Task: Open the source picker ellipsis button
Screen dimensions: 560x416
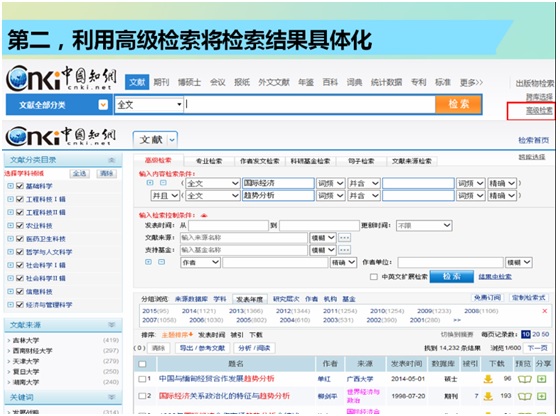Action: pyautogui.click(x=344, y=238)
